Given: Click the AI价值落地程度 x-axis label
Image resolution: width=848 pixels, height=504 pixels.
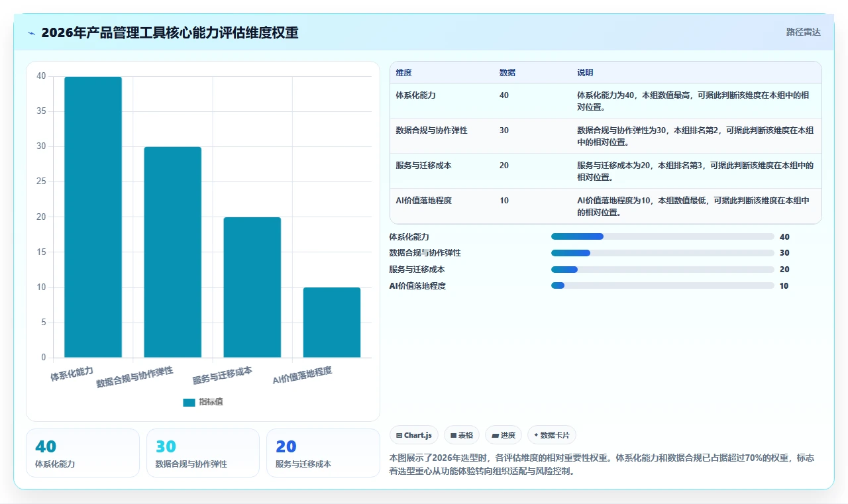Looking at the screenshot, I should click(302, 376).
